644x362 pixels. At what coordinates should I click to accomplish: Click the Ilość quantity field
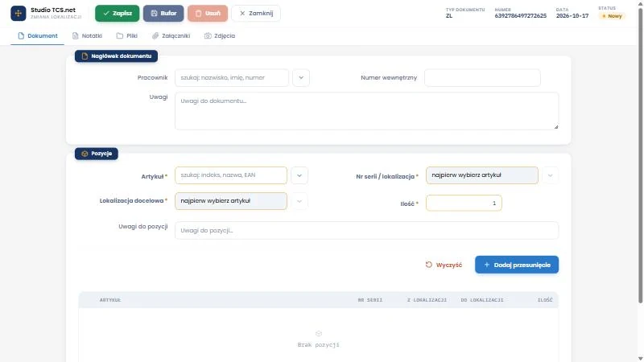pyautogui.click(x=464, y=204)
